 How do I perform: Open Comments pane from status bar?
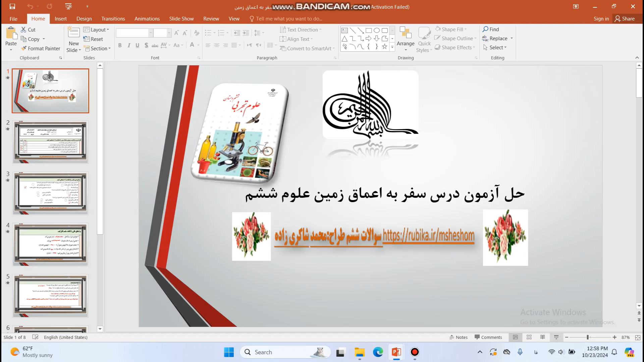click(x=488, y=337)
